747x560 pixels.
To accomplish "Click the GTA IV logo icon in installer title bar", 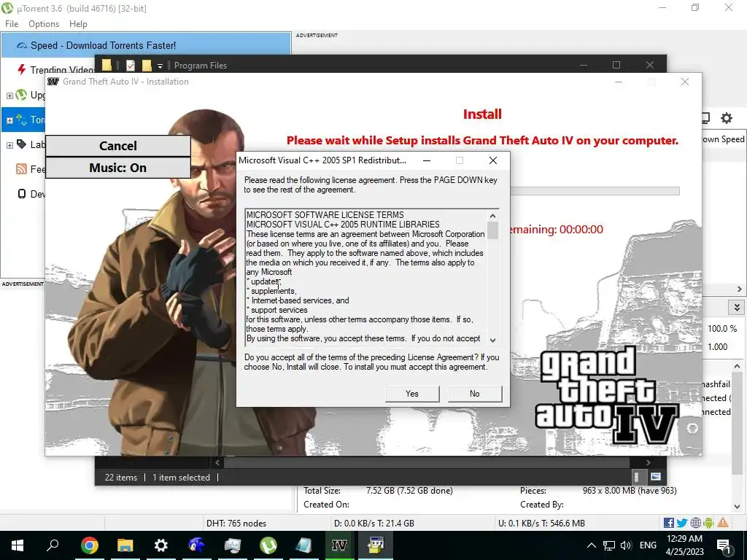I will tap(53, 82).
